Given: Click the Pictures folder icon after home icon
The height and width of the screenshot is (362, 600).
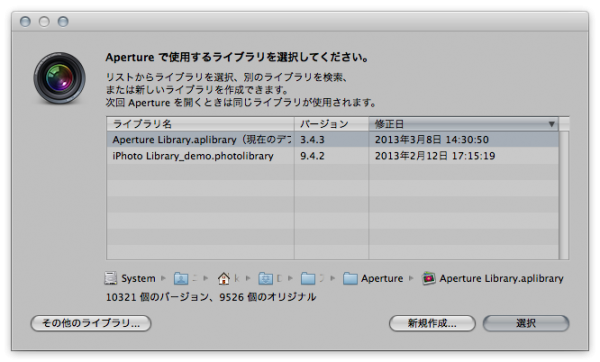Looking at the screenshot, I should point(265,279).
